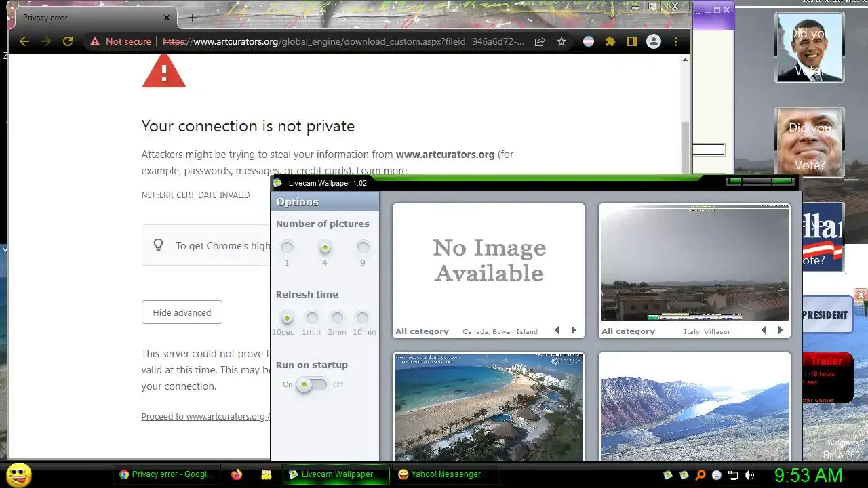868x488 pixels.
Task: Click the Options panel header
Action: click(x=325, y=201)
